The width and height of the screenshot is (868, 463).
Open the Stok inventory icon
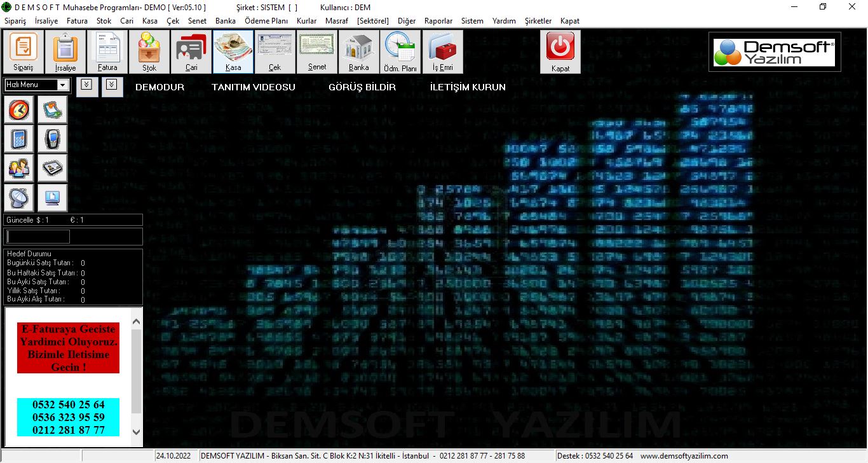(x=149, y=52)
